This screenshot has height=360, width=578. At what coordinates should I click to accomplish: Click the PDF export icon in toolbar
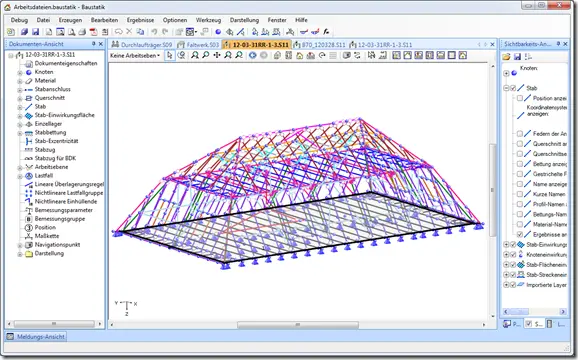coord(94,32)
